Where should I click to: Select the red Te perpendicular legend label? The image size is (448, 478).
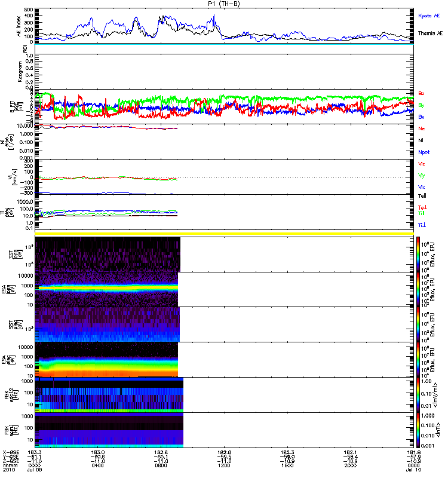point(422,207)
